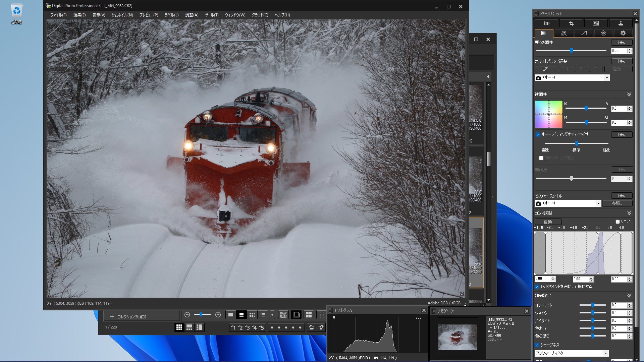Toggle midpoint linked movement checkbox
The image size is (644, 362).
pyautogui.click(x=537, y=287)
